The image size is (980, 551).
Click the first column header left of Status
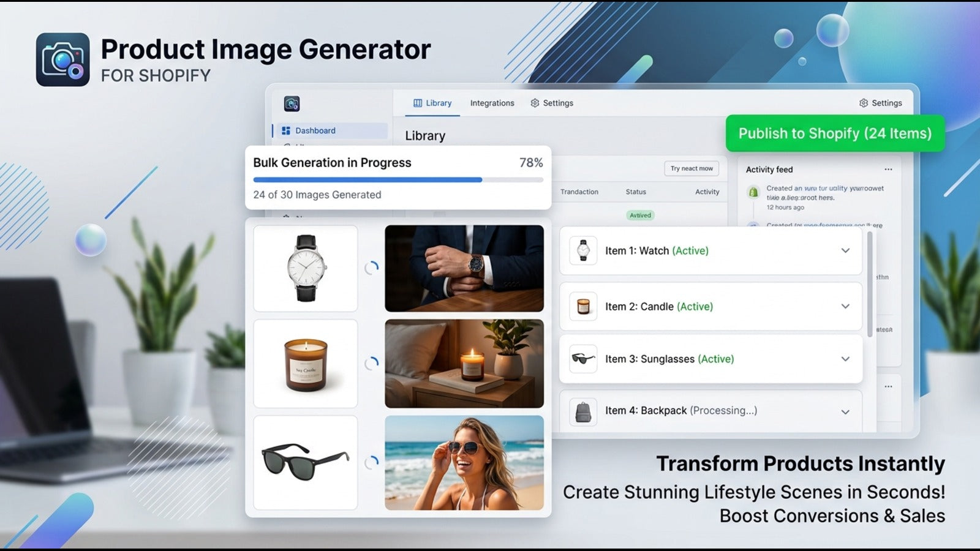coord(579,192)
